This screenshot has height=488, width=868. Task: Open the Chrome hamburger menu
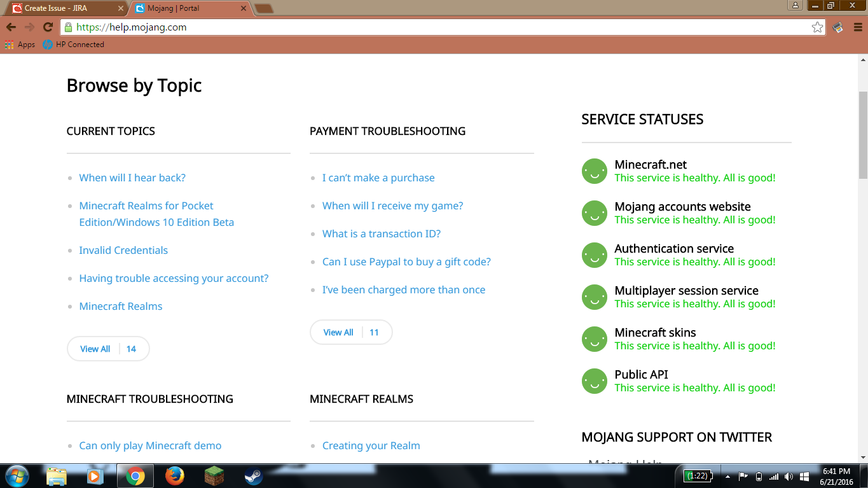click(x=857, y=27)
